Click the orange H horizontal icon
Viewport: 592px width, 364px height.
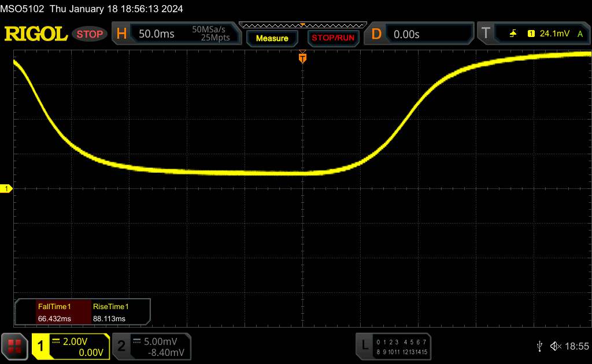point(121,34)
